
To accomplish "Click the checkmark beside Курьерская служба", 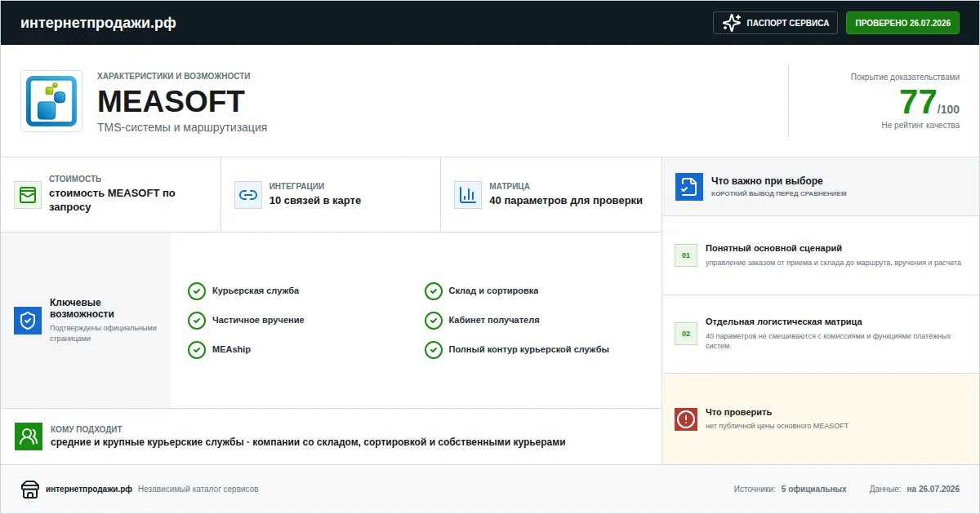I will pos(197,291).
